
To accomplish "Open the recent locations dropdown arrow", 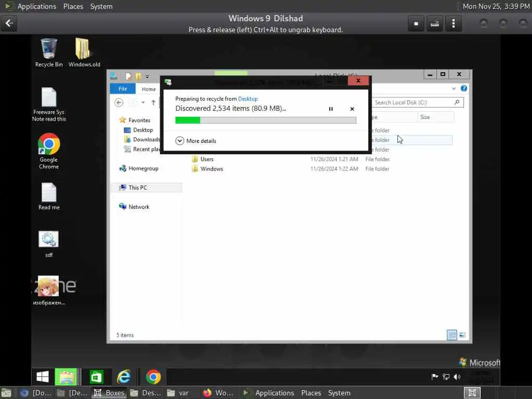I will click(x=143, y=102).
